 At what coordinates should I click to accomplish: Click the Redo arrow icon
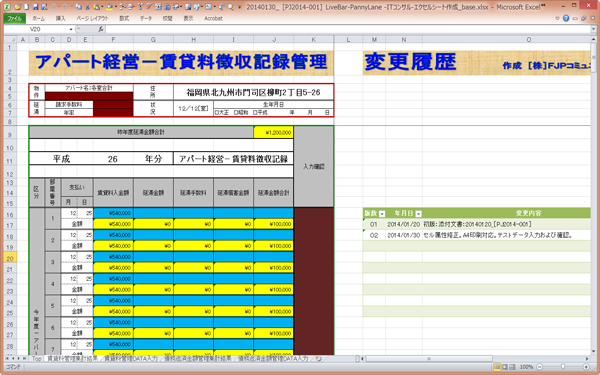pos(65,7)
